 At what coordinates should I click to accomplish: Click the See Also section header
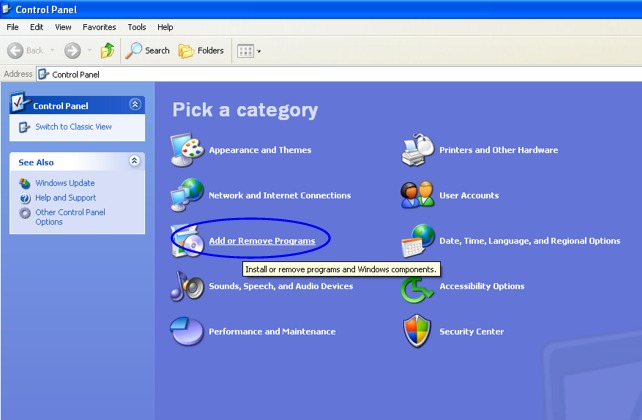pos(77,162)
